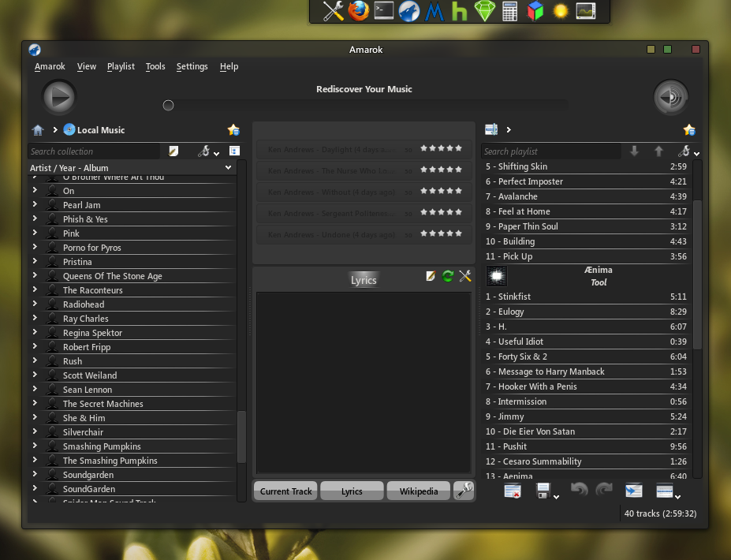Click Local Music breadcrumb
The width and height of the screenshot is (731, 560).
94,130
